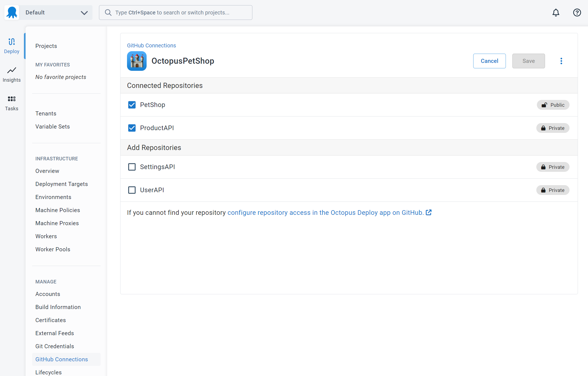Viewport: 588px width, 376px height.
Task: Open Lifecycles in the sidebar
Action: pyautogui.click(x=48, y=372)
